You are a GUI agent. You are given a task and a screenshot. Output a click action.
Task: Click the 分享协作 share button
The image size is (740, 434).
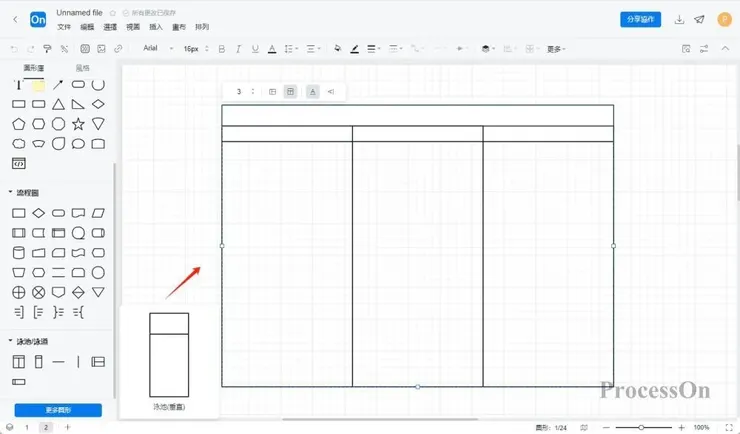(x=640, y=19)
